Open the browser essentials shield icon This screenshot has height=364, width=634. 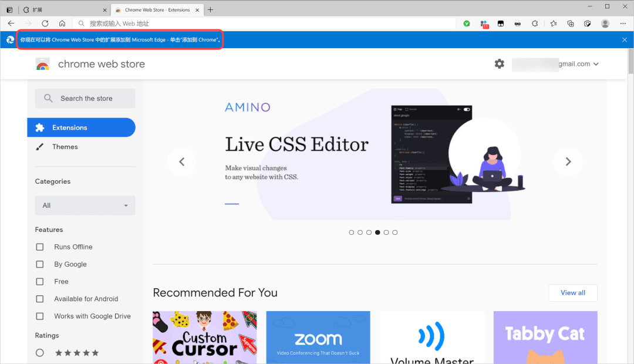pyautogui.click(x=588, y=23)
